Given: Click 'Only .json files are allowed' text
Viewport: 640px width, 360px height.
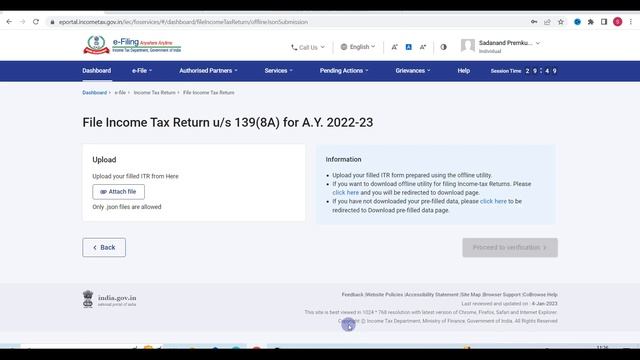Looking at the screenshot, I should coord(127,207).
